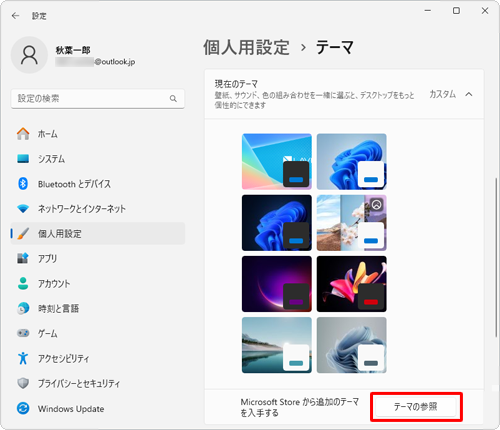Click the 時刻と言語 globe clock icon
The width and height of the screenshot is (500, 430).
(x=23, y=308)
